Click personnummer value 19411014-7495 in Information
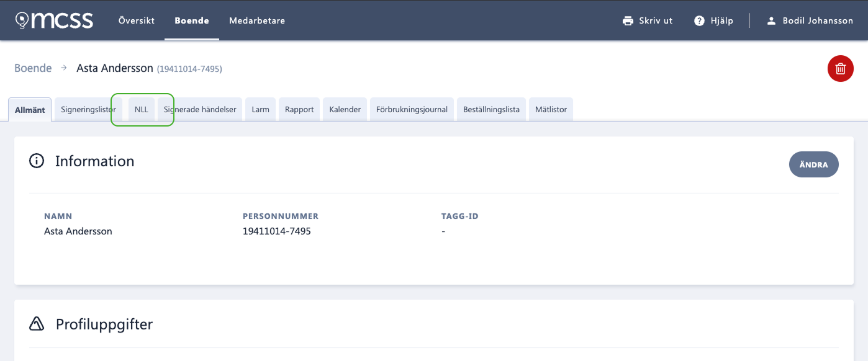868x361 pixels. pos(276,231)
